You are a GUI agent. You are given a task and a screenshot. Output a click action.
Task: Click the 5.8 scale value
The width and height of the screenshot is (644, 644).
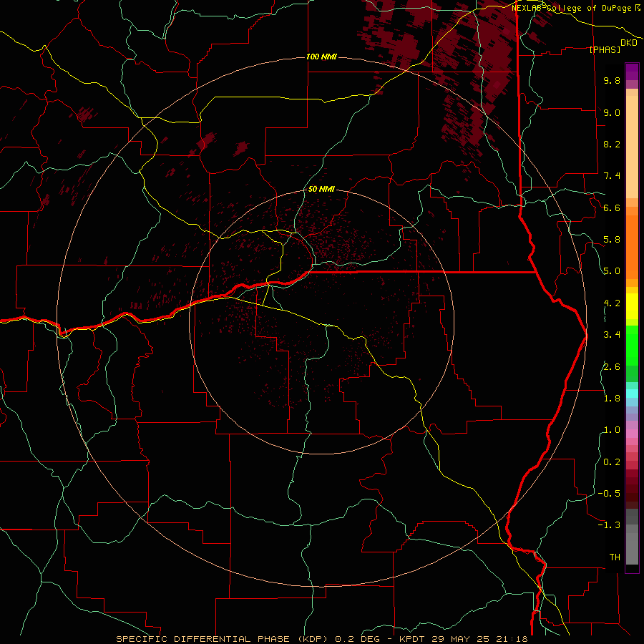point(612,240)
